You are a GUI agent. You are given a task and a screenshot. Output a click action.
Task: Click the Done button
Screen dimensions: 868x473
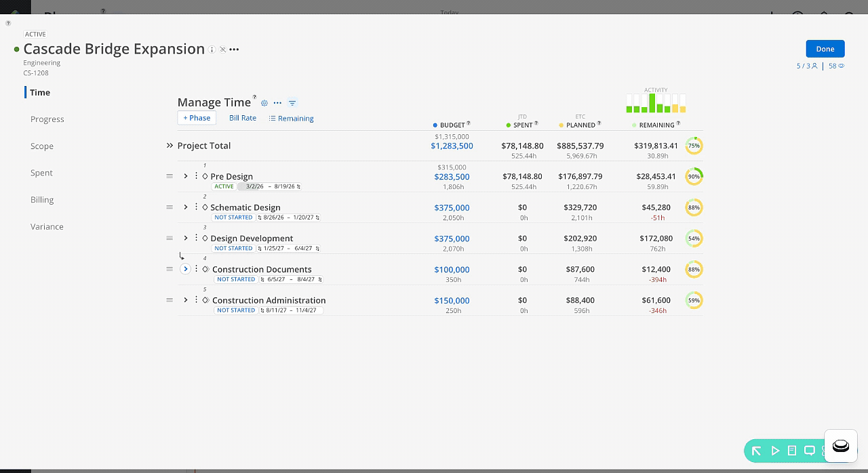pyautogui.click(x=825, y=49)
